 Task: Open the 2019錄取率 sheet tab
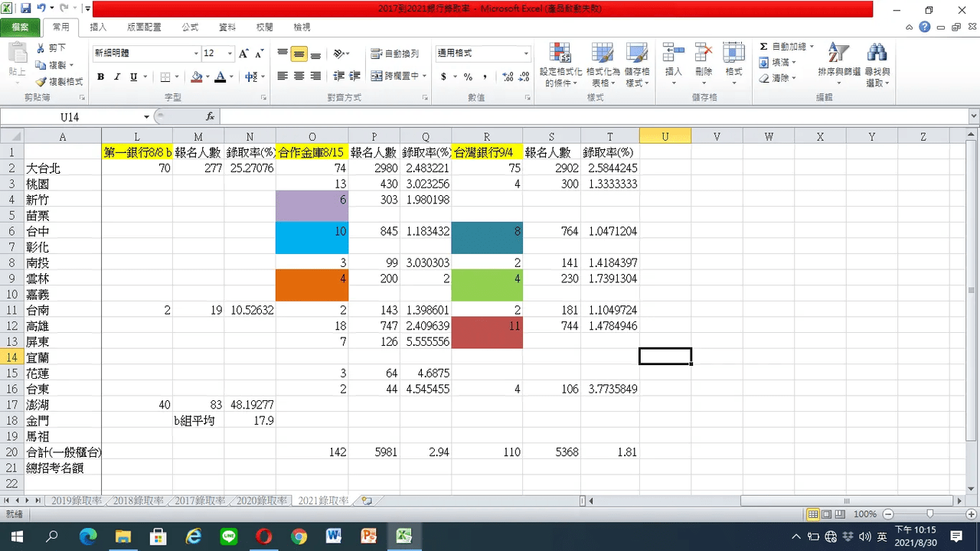coord(76,500)
